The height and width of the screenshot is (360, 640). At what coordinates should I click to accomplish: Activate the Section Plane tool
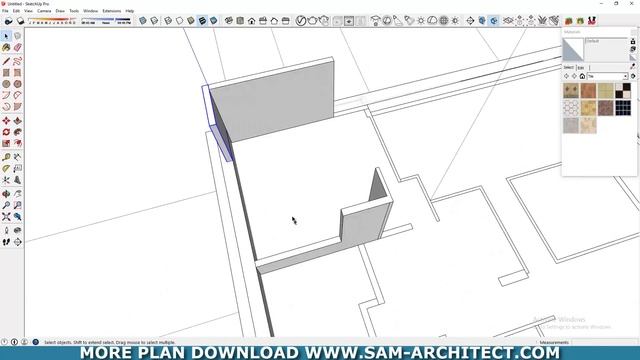click(18, 242)
